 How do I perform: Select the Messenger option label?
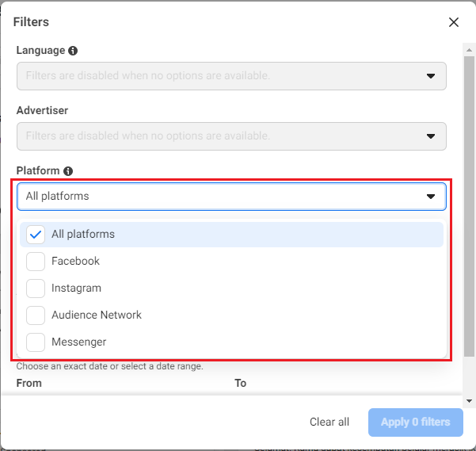(x=79, y=342)
